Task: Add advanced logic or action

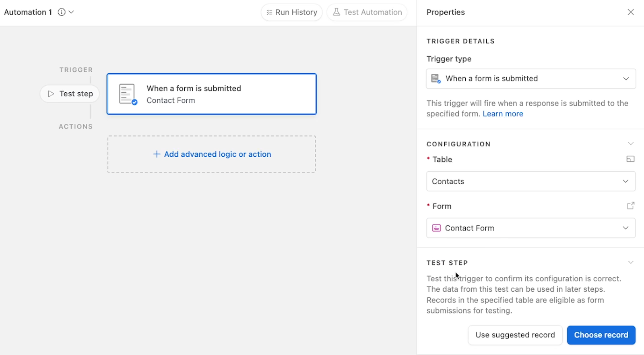Action: (212, 154)
